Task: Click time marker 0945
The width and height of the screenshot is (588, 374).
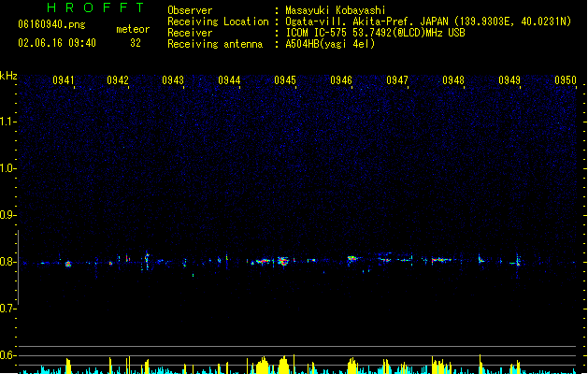Action: (285, 80)
